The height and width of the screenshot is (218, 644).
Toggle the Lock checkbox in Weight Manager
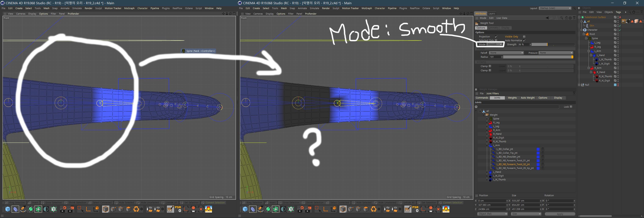(x=571, y=107)
